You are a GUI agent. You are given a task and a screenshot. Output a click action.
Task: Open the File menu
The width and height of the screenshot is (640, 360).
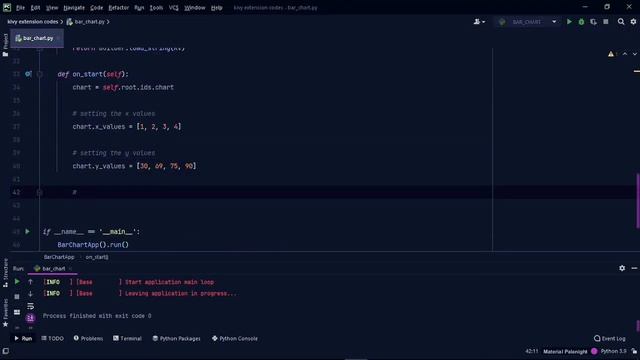point(20,8)
